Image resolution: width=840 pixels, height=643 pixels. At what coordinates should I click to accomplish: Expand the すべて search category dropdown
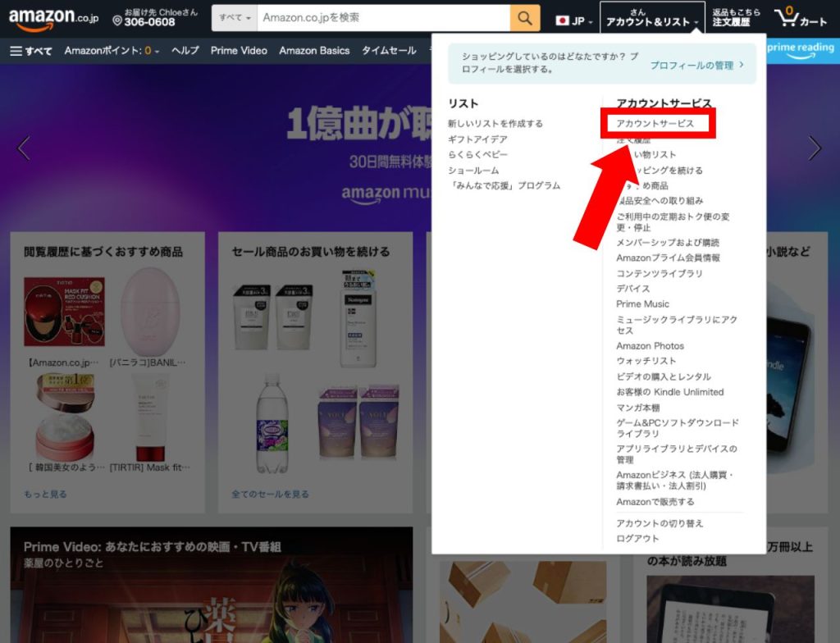[235, 18]
